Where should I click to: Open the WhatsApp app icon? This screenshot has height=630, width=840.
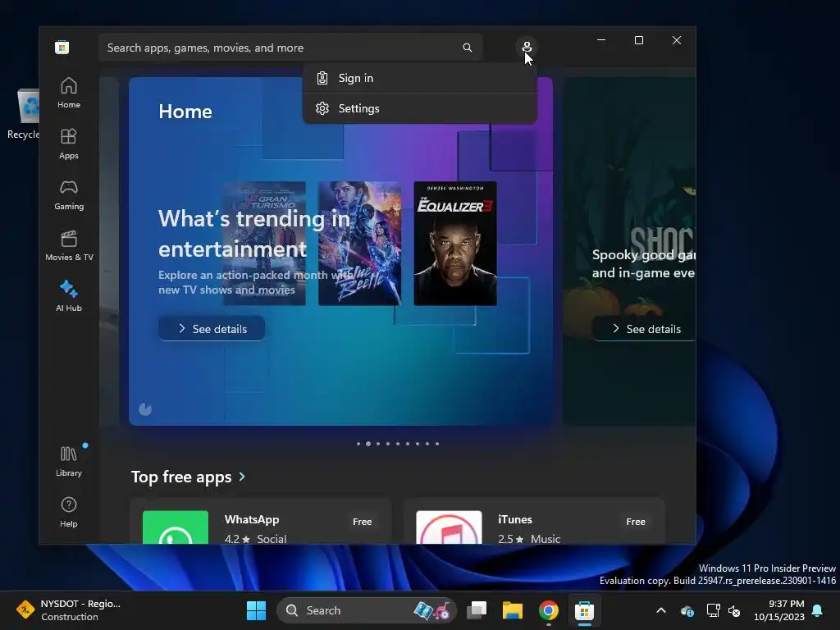[176, 527]
